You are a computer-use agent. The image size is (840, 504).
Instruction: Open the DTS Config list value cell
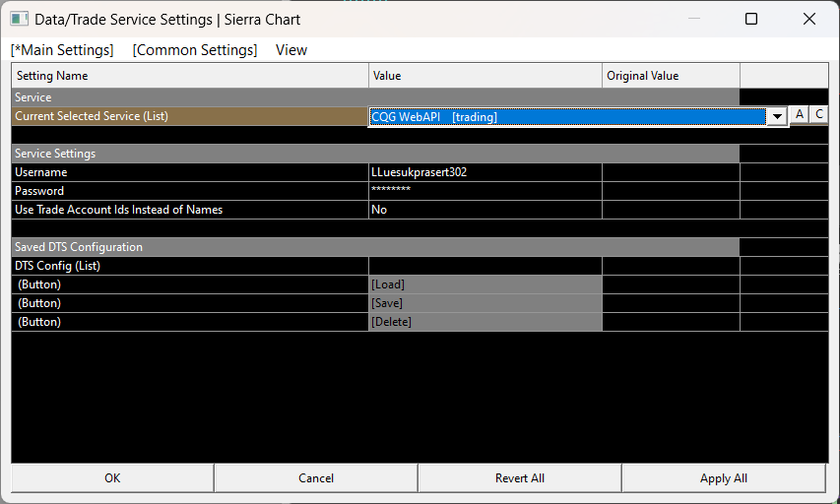click(x=485, y=266)
